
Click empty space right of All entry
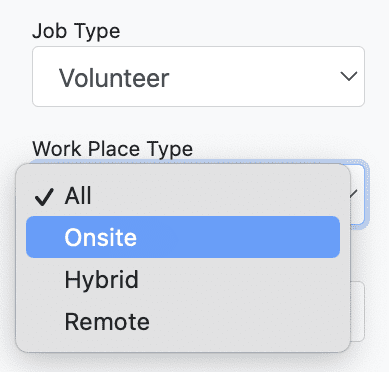(x=216, y=195)
